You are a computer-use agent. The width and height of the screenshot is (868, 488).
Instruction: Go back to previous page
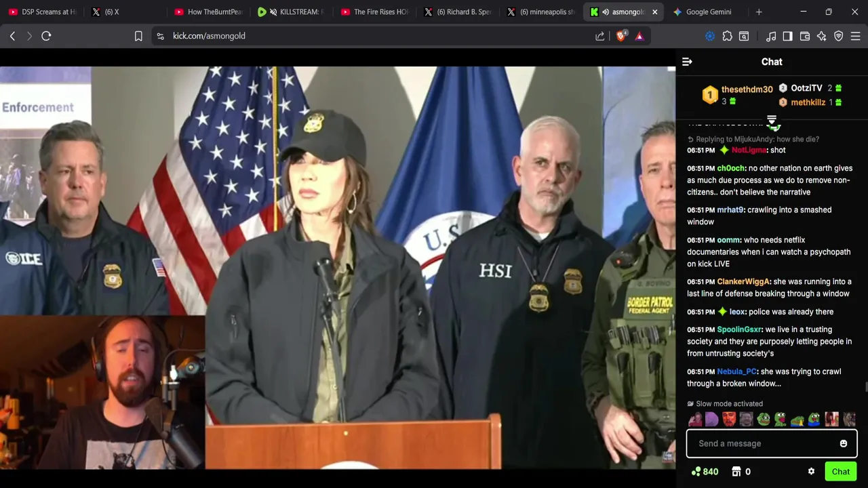tap(12, 36)
